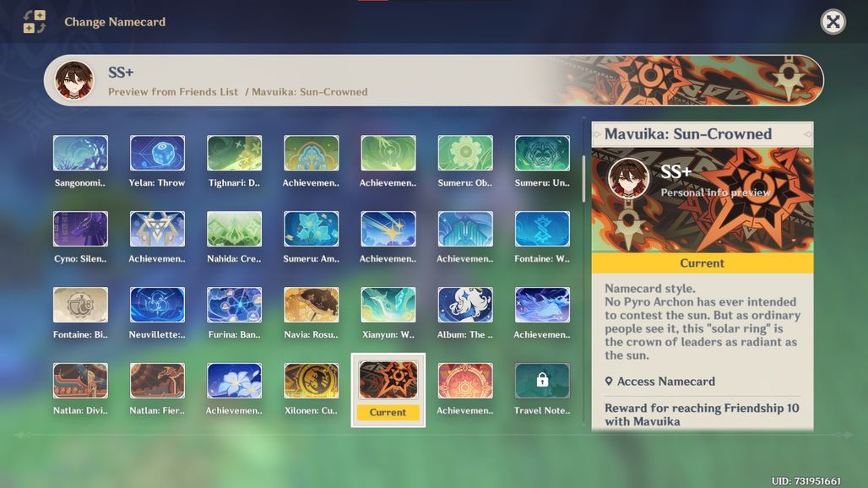Viewport: 868px width, 488px height.
Task: Click the namecard sort icon beside title
Action: pos(35,22)
